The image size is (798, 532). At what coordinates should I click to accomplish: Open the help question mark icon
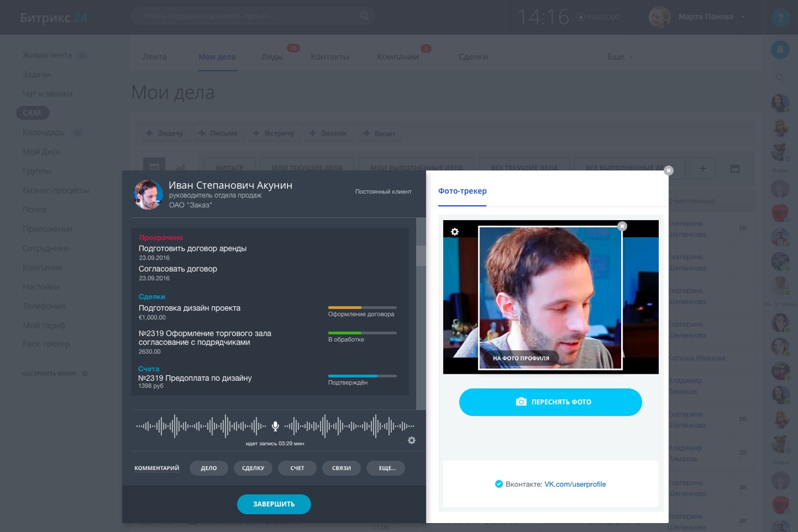coord(780,18)
